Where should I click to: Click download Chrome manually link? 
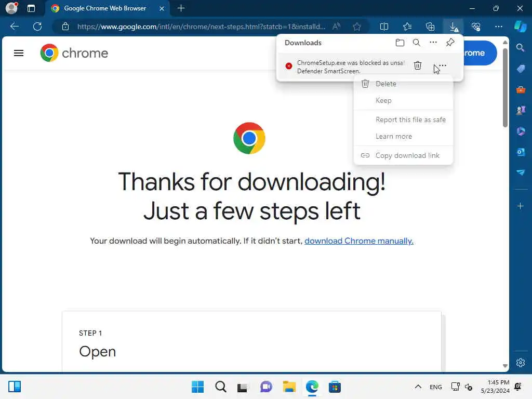[x=358, y=241]
